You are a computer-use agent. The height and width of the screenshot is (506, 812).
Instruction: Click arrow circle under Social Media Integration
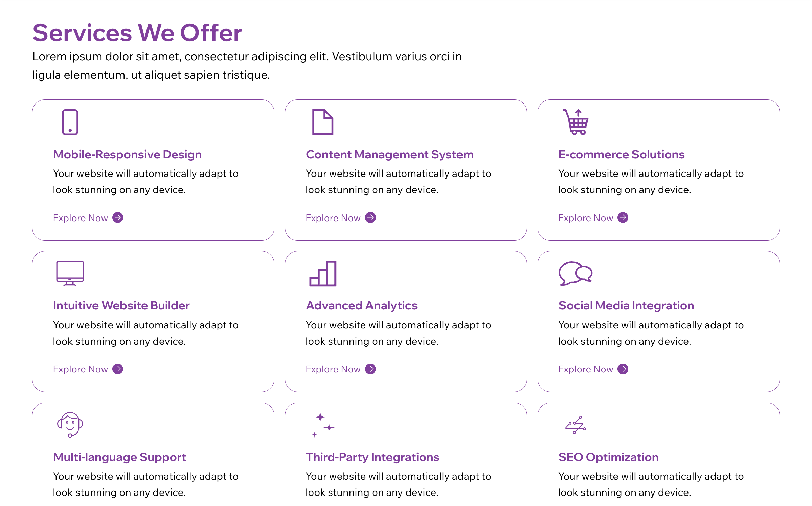[623, 369]
